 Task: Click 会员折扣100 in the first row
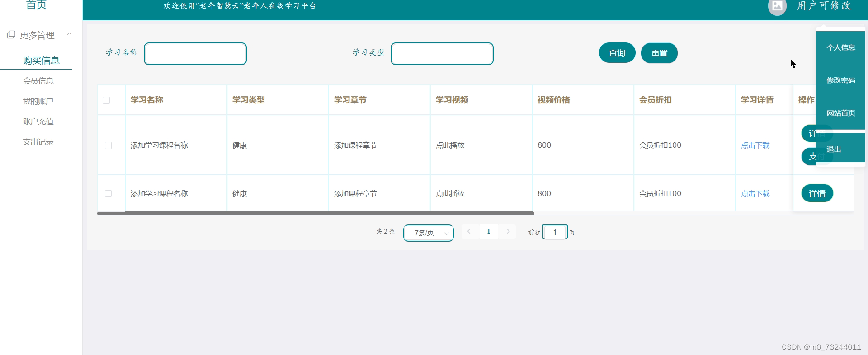[x=660, y=145]
